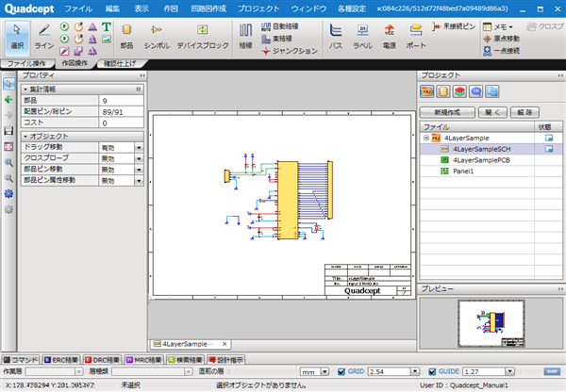Image resolution: width=566 pixels, height=392 pixels.
Task: Open the 各種設定 menu
Action: click(352, 8)
